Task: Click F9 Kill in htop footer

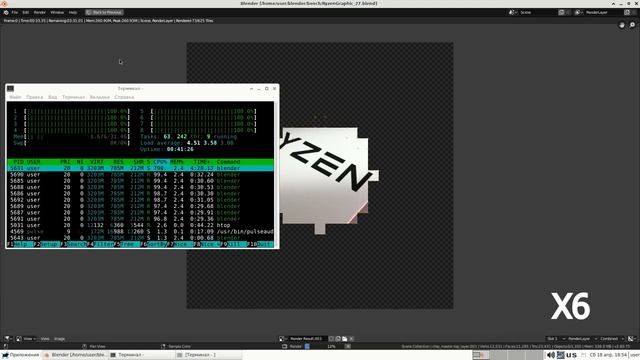Action: [233, 244]
